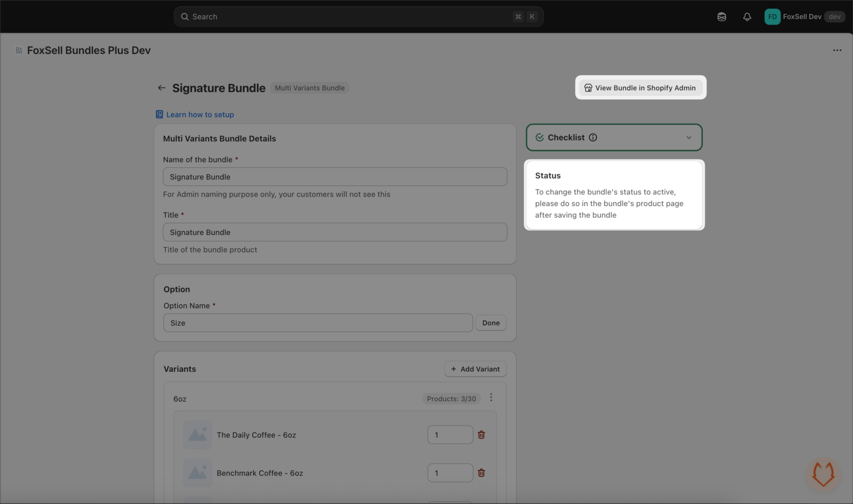Click the Benchmark Coffee product thumbnail
This screenshot has height=504, width=853.
[197, 473]
